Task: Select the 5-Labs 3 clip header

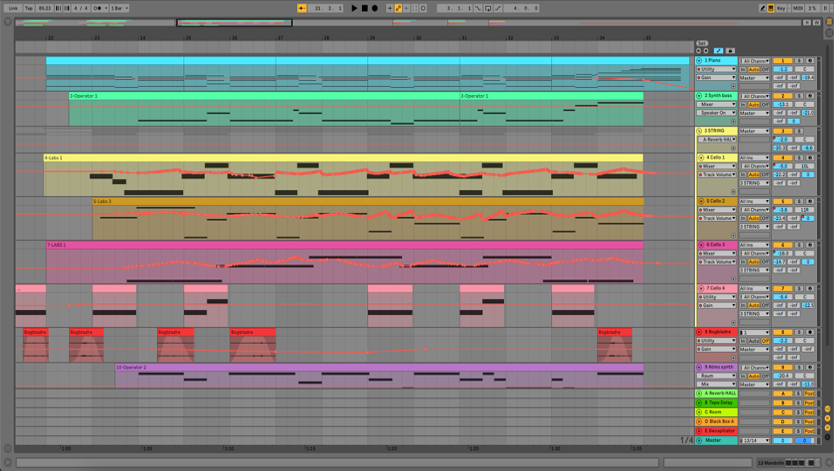Action: coord(368,201)
